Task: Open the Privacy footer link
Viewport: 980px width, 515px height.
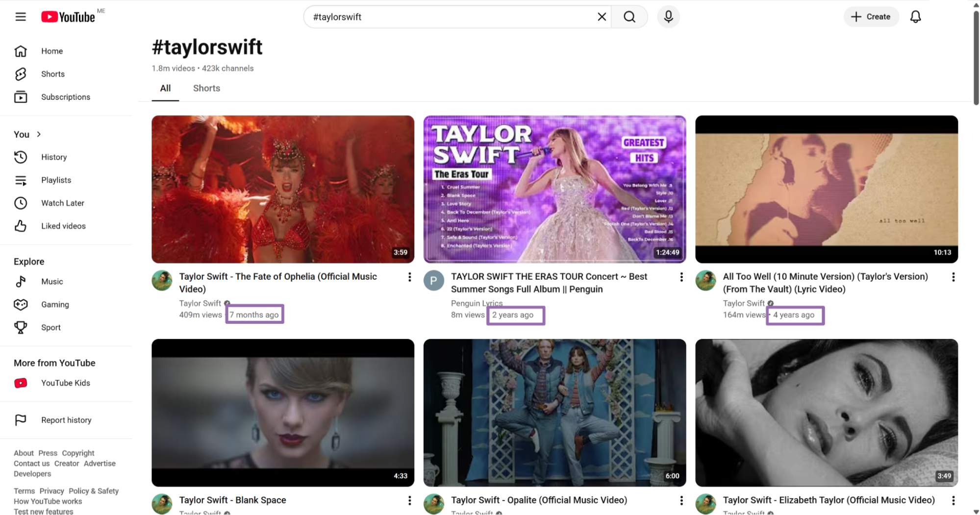Action: coord(51,491)
